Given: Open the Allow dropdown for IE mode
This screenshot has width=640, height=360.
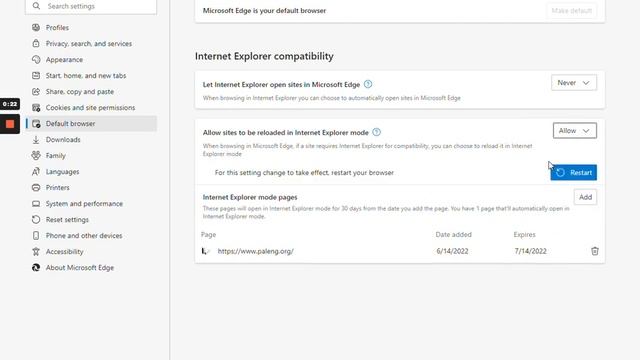Looking at the screenshot, I should click(575, 131).
